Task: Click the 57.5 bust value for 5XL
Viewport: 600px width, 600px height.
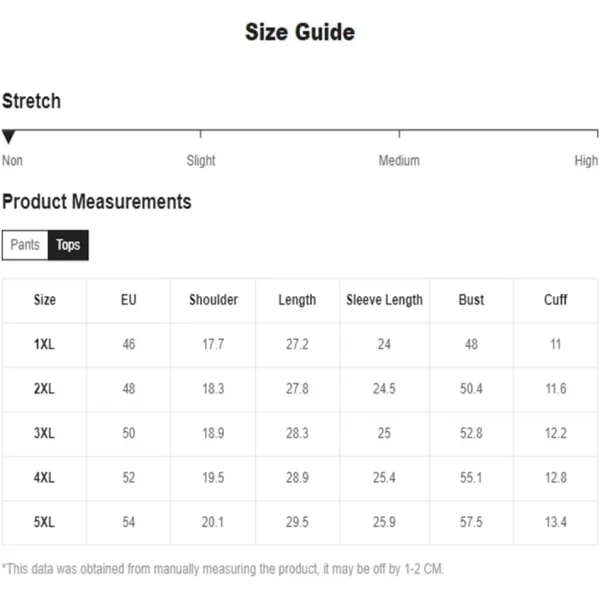Action: (x=471, y=522)
